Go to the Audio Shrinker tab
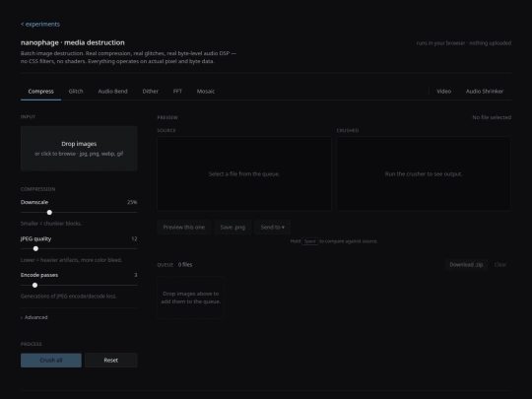 coord(485,92)
